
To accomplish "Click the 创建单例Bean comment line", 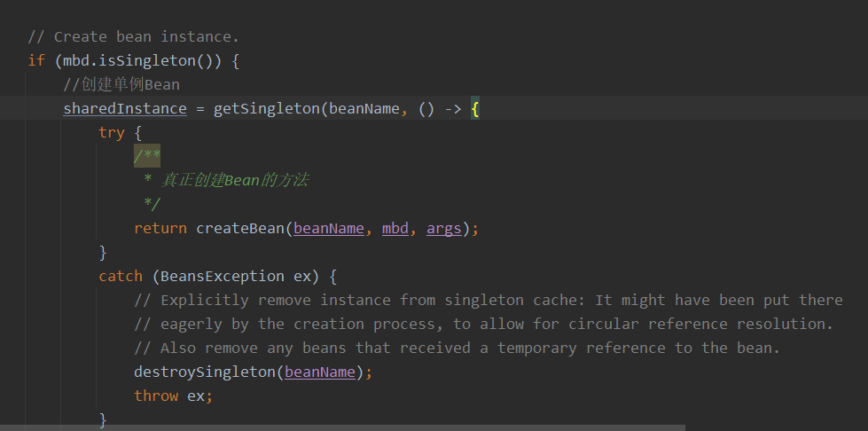I will (121, 85).
